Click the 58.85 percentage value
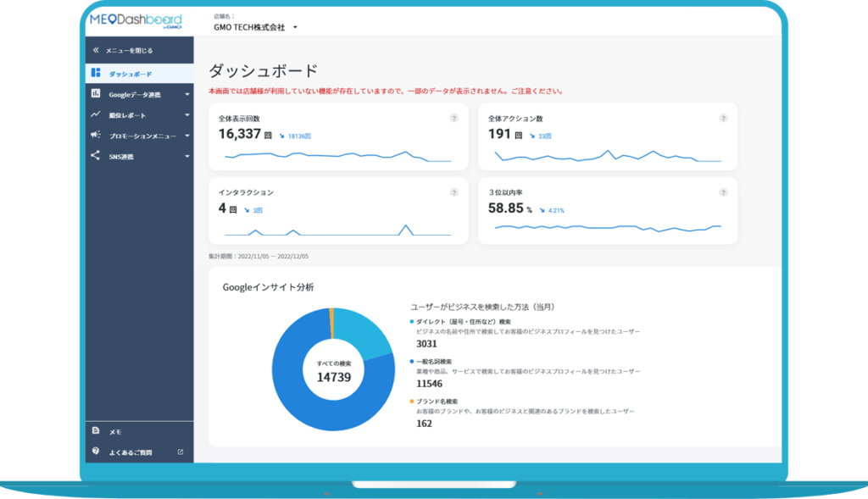 pos(506,208)
